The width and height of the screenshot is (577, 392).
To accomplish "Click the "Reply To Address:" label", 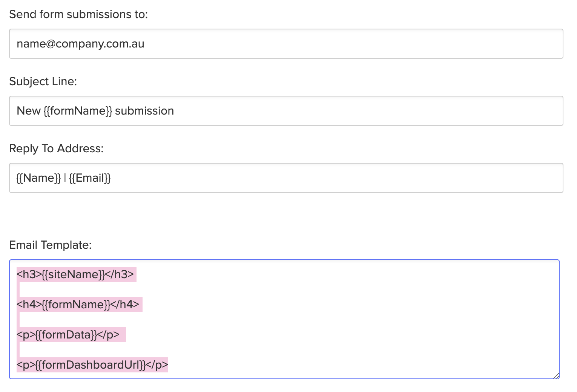I will tap(56, 149).
